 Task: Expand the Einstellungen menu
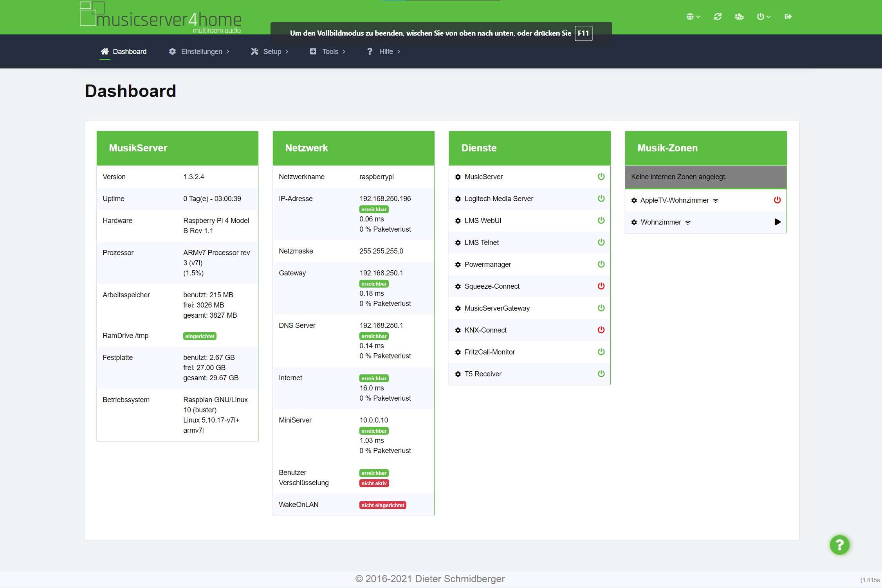click(x=199, y=52)
